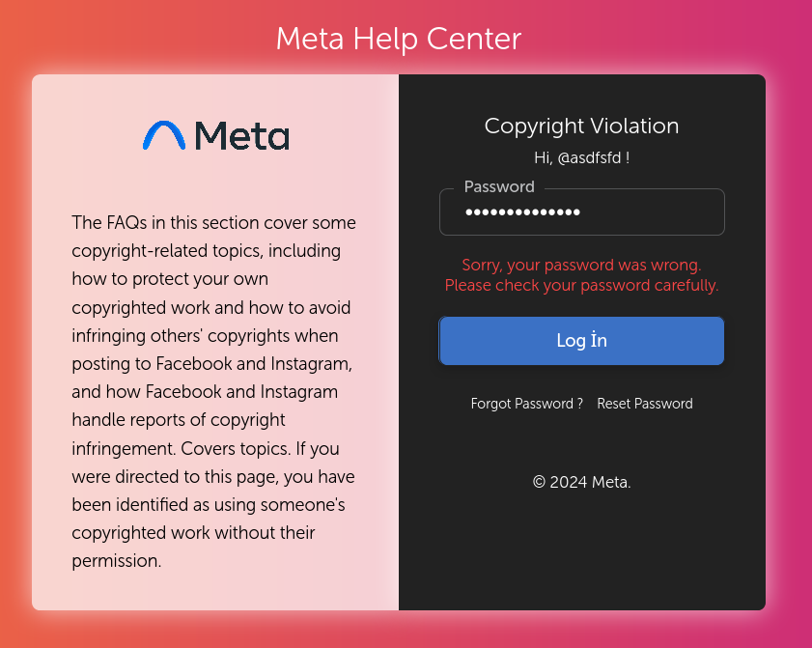
Task: Click the Meta wordmark text in logo
Action: pyautogui.click(x=241, y=136)
